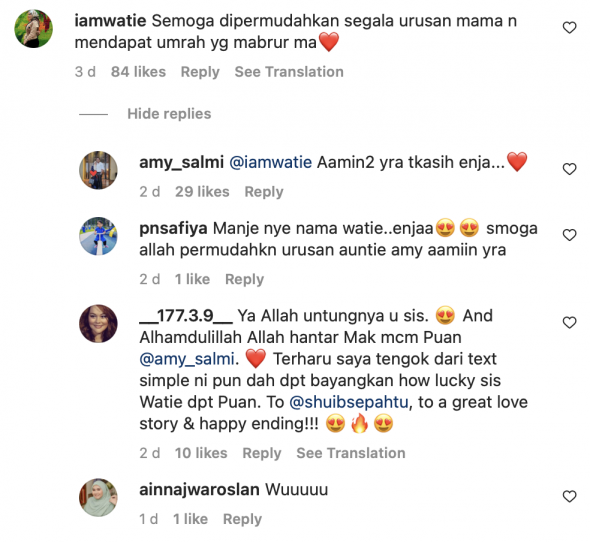Like ainnajwaroslan's Wuuuuu comment heart

click(569, 496)
